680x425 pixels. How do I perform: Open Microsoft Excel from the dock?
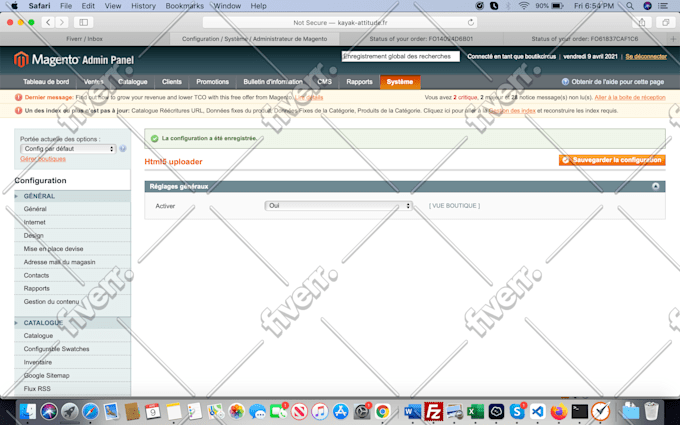point(475,411)
